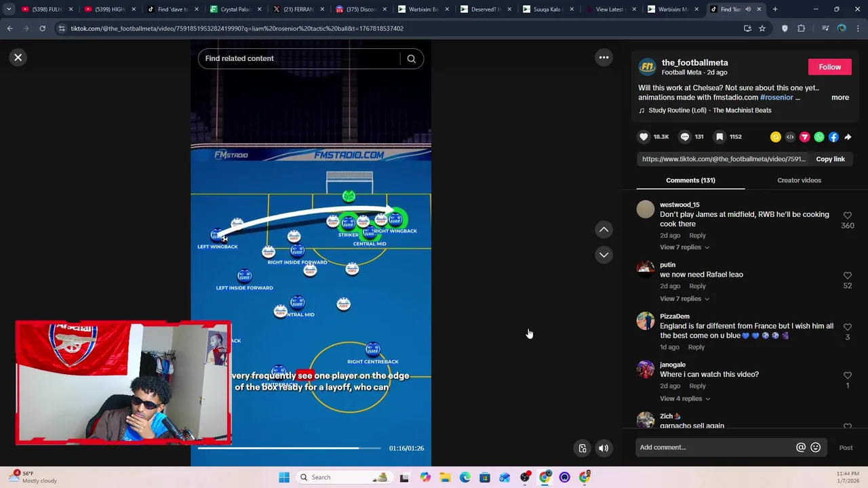
Task: Expand 4 replies under janogale's comment
Action: pos(685,399)
